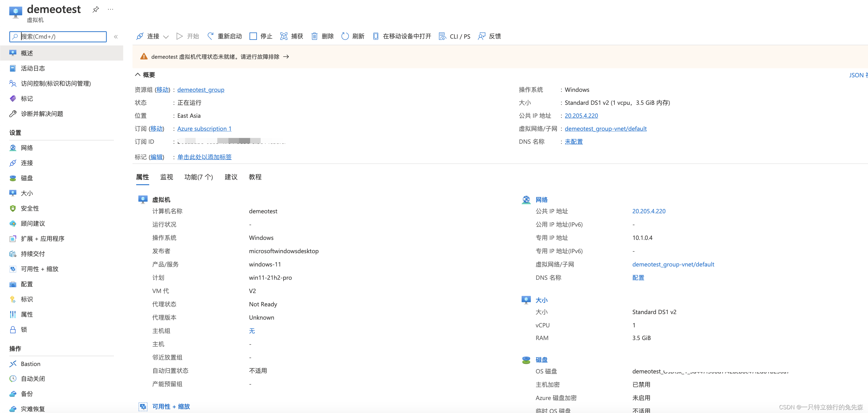Open Feedback (反馈) from the toolbar
Screen dimensions: 868x413
point(489,36)
